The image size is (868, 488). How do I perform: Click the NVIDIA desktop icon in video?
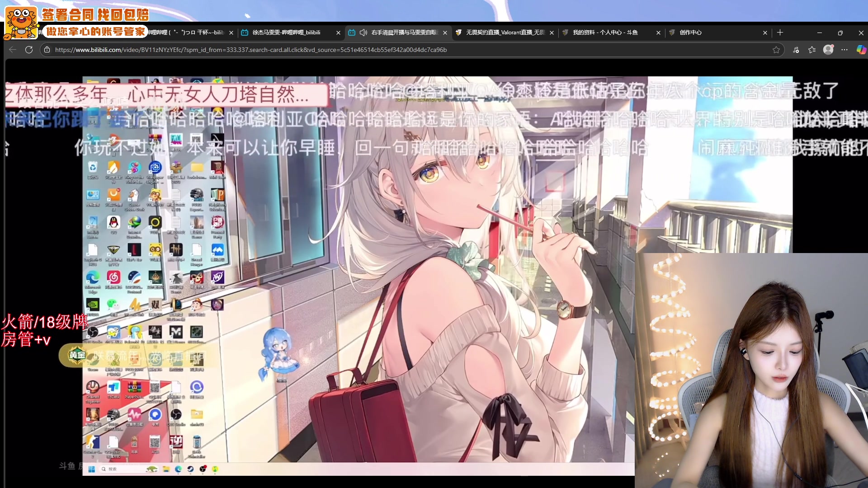pyautogui.click(x=93, y=307)
